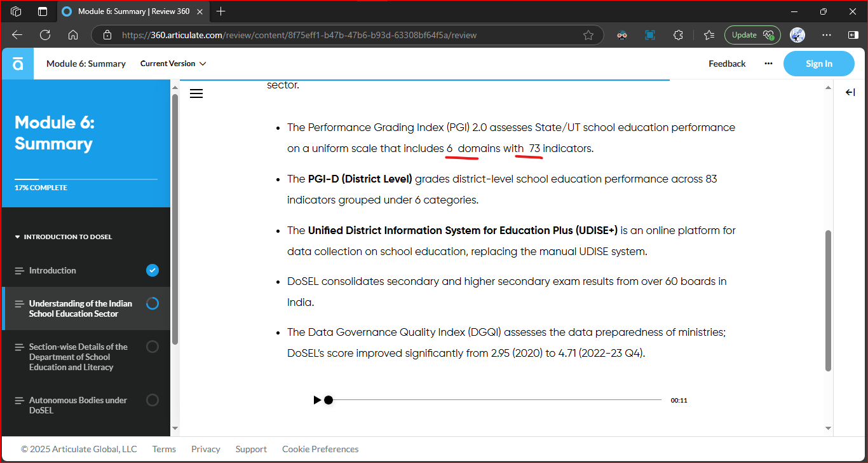The height and width of the screenshot is (463, 868).
Task: Open tab actions menu icon
Action: pyautogui.click(x=43, y=11)
